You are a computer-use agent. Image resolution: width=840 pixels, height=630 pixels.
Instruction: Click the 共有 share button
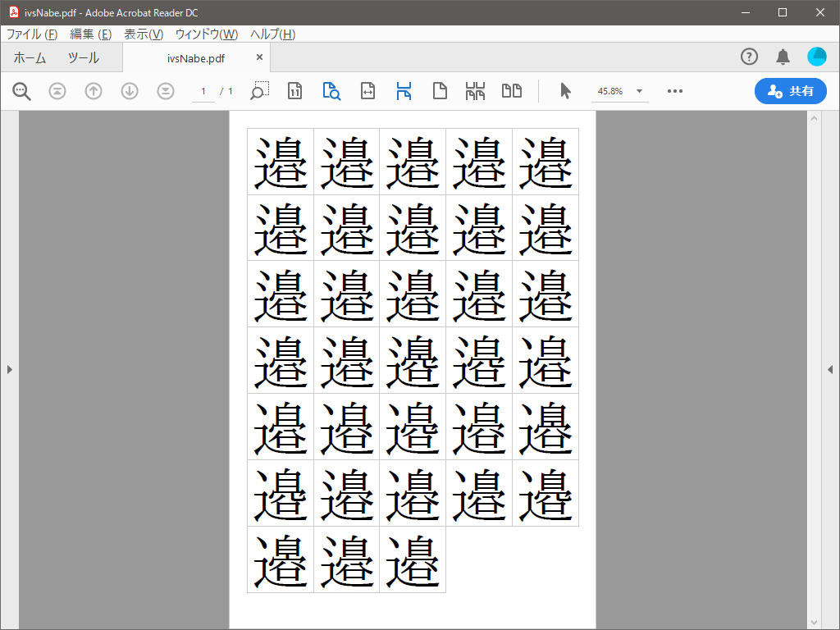[790, 91]
